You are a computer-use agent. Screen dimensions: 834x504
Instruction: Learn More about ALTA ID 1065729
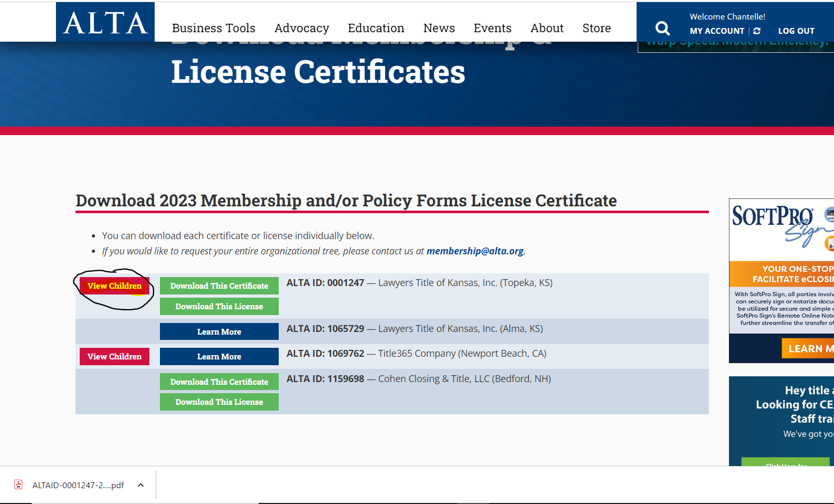(x=219, y=332)
